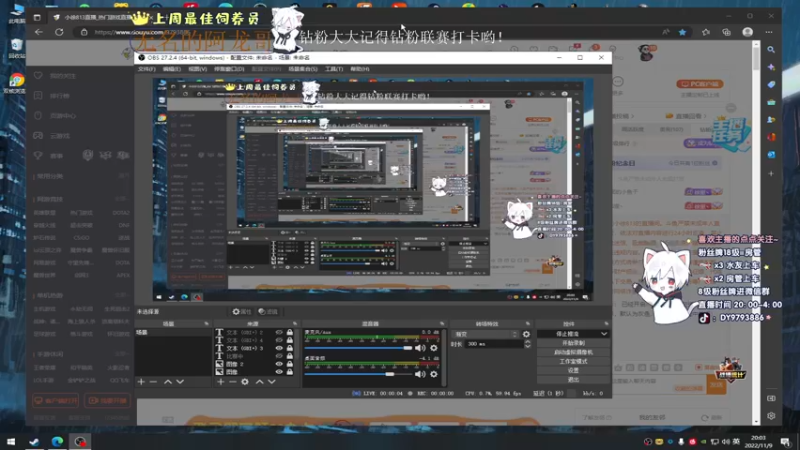Open microphone audio settings gear
Screen dimensions: 800x450
point(434,348)
